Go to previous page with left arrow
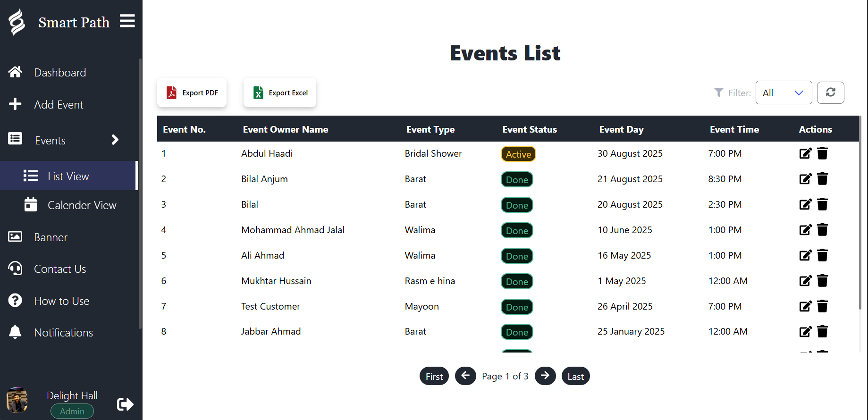The width and height of the screenshot is (868, 420). [465, 376]
